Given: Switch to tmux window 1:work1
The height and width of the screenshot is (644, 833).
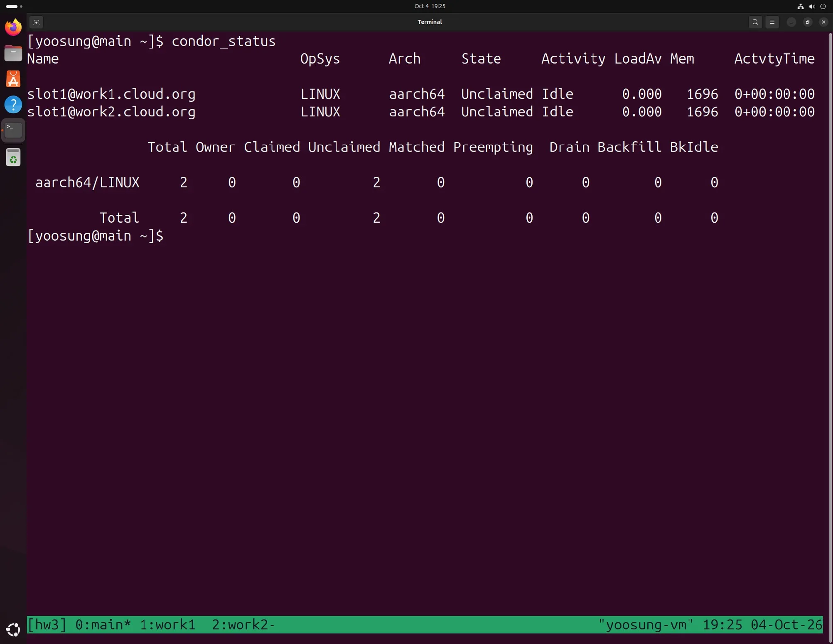Looking at the screenshot, I should (167, 625).
